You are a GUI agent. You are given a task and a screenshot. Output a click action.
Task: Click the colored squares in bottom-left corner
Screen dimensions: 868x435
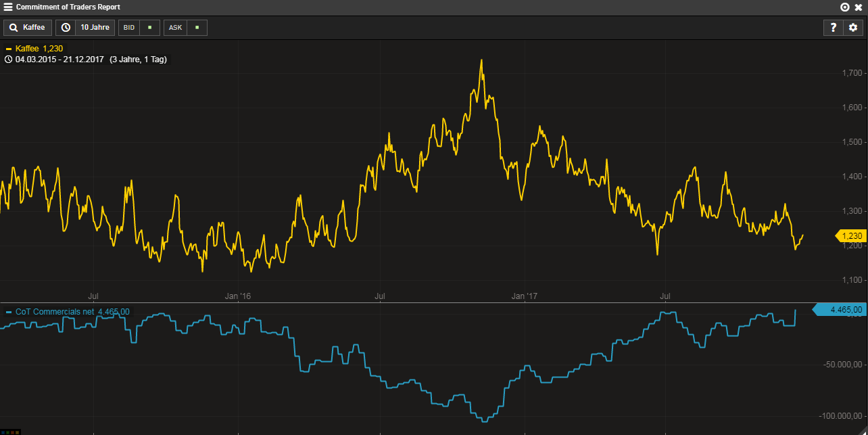click(x=11, y=432)
